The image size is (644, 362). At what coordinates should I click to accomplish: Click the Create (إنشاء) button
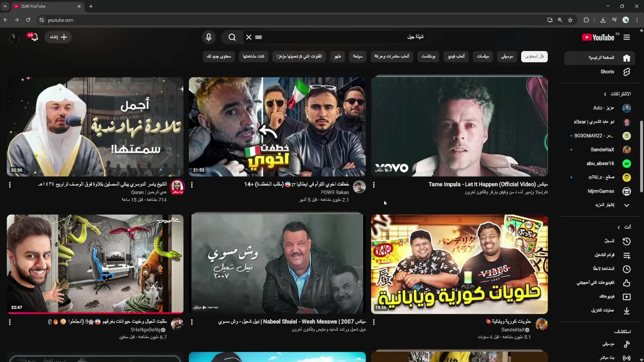pyautogui.click(x=58, y=37)
